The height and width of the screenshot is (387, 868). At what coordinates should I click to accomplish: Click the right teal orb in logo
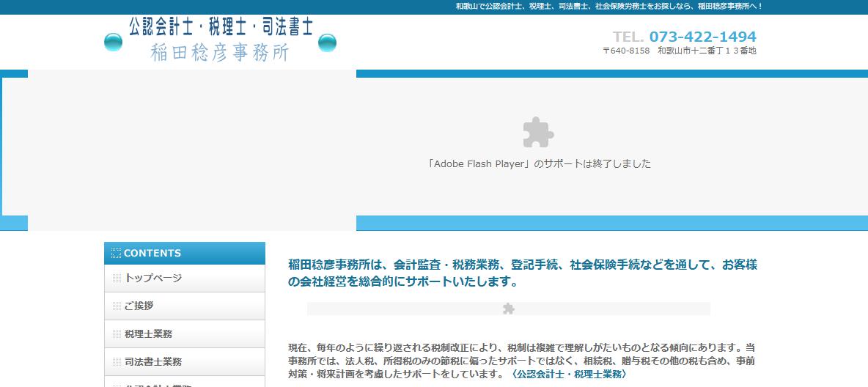pyautogui.click(x=327, y=43)
